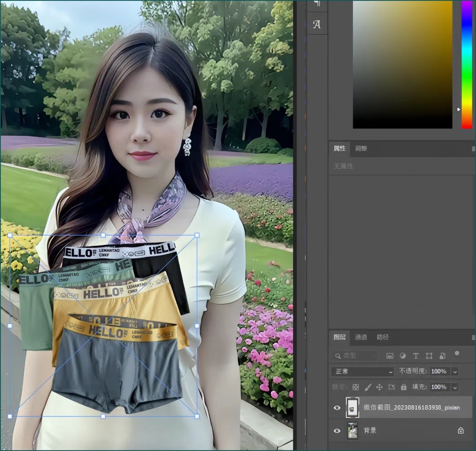
Task: Toggle lock transparent pixels
Action: 355,387
